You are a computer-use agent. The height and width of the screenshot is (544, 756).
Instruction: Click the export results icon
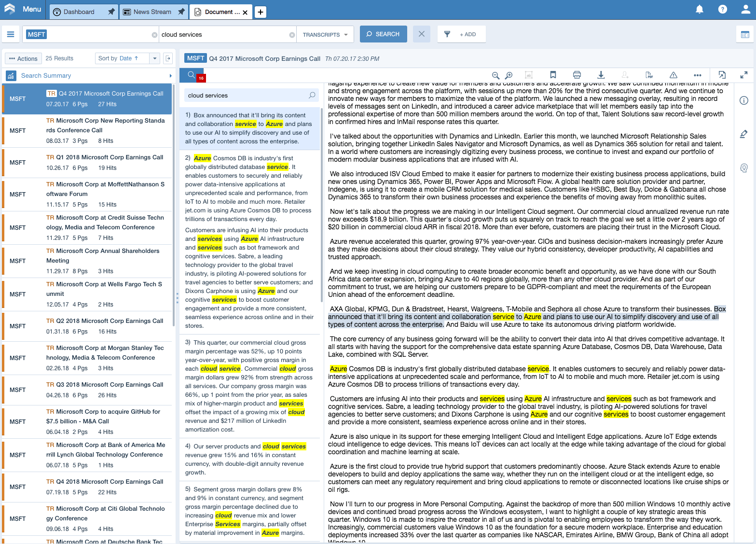(x=168, y=58)
